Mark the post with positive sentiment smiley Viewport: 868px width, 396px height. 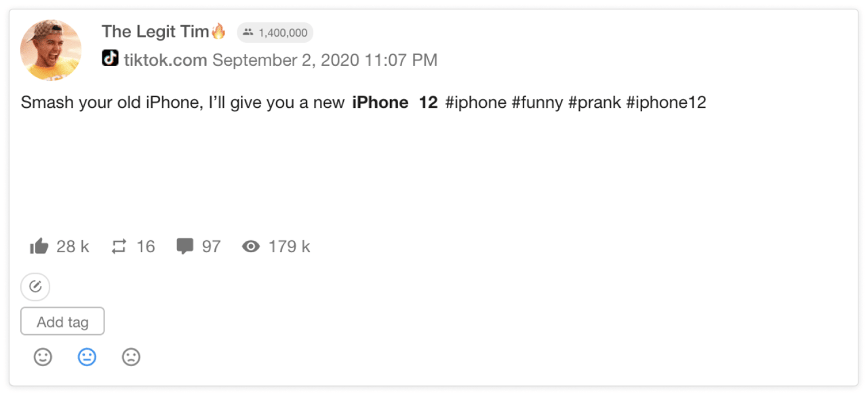43,357
